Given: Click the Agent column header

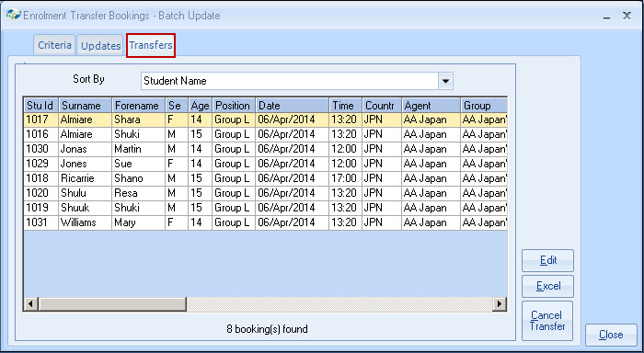Looking at the screenshot, I should tap(431, 106).
